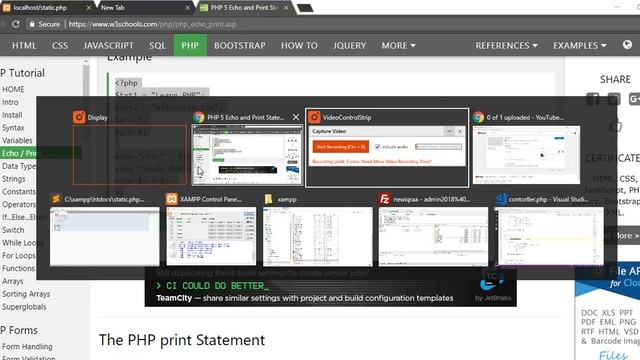
Task: Minimize the Capture Video dialog
Action: click(449, 131)
